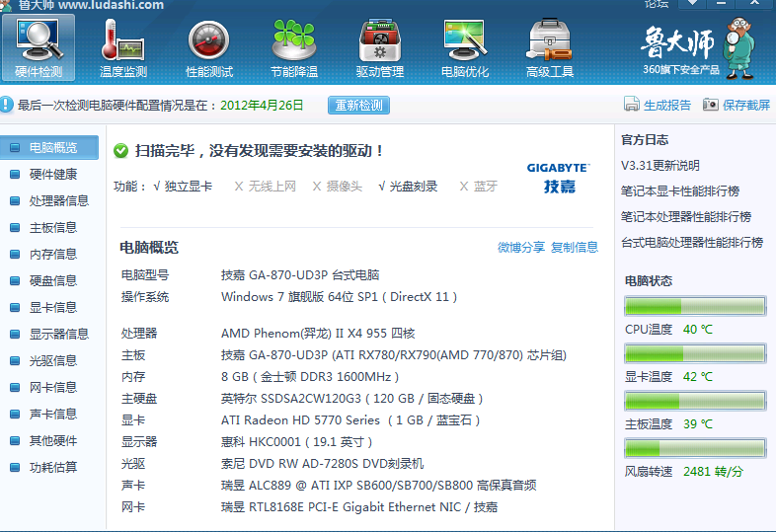
Task: Click the 微博分享 share link
Action: [x=520, y=247]
